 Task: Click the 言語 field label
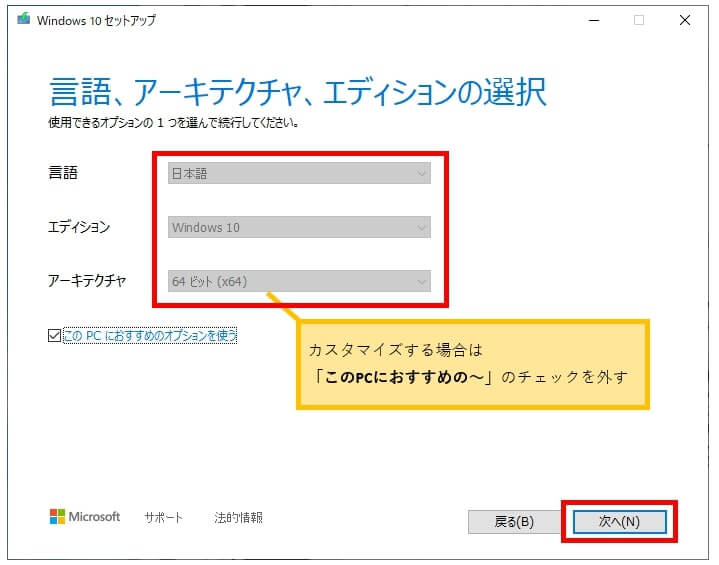pyautogui.click(x=63, y=173)
